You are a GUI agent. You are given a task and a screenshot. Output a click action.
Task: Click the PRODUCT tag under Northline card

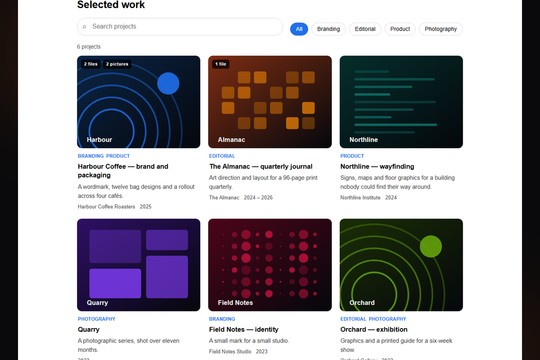click(x=352, y=156)
